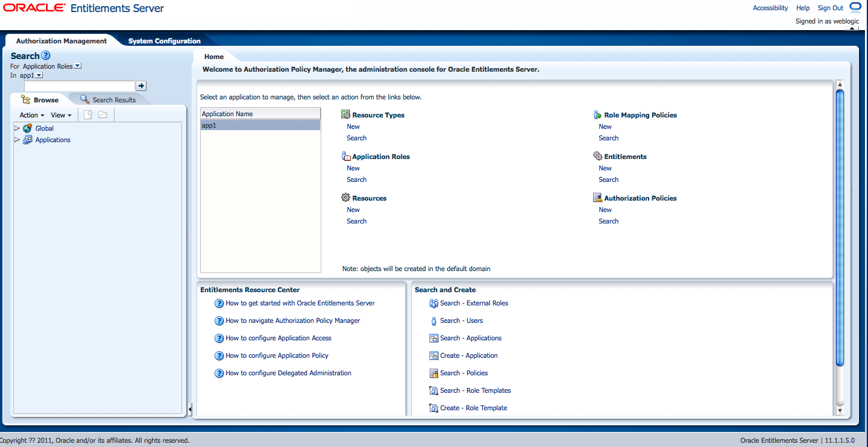Click Search under Entitlements
The width and height of the screenshot is (868, 447).
(609, 180)
